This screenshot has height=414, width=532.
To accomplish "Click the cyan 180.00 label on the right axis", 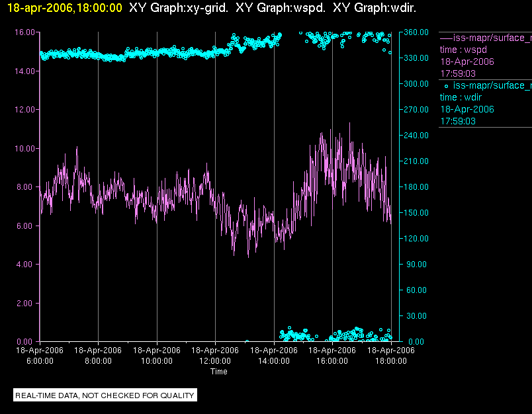I will [x=416, y=187].
